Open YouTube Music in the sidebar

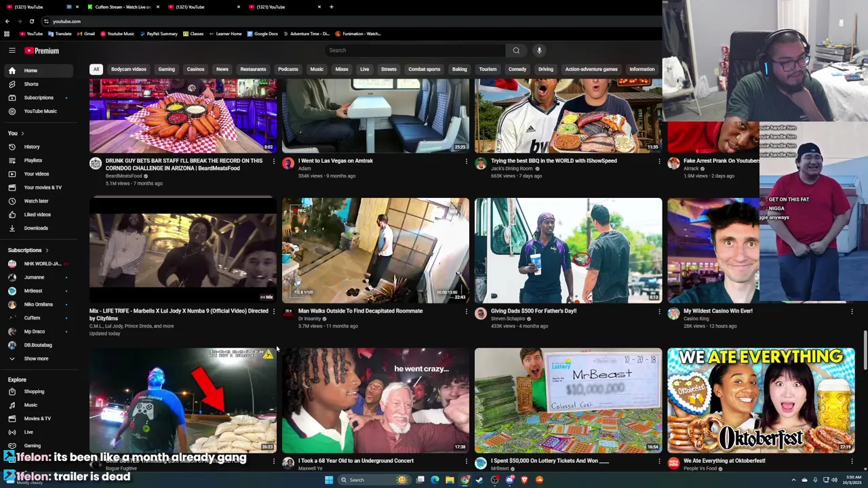click(x=38, y=111)
